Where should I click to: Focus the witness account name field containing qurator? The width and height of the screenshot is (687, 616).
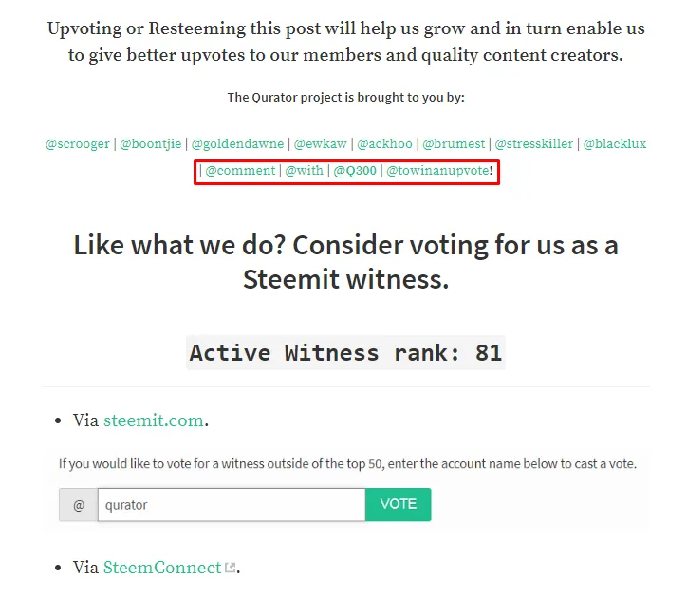coord(232,504)
